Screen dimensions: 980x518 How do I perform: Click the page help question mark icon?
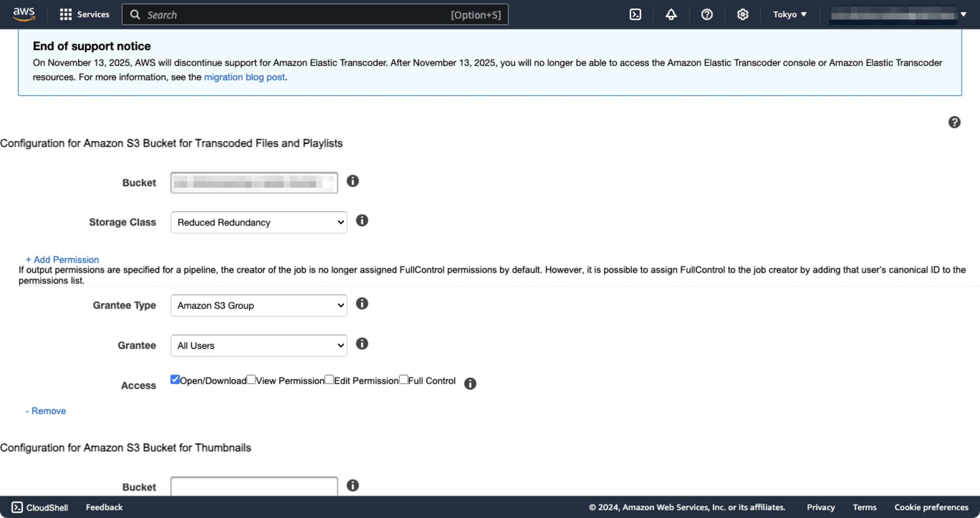[x=954, y=122]
